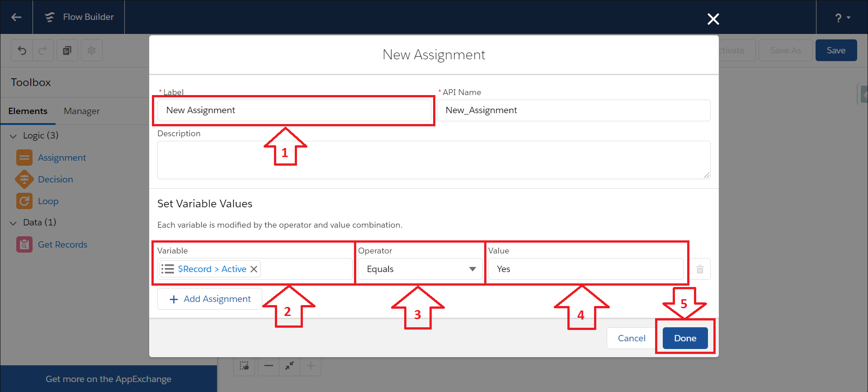This screenshot has height=392, width=868.
Task: Open flow settings gear icon
Action: pos(92,50)
